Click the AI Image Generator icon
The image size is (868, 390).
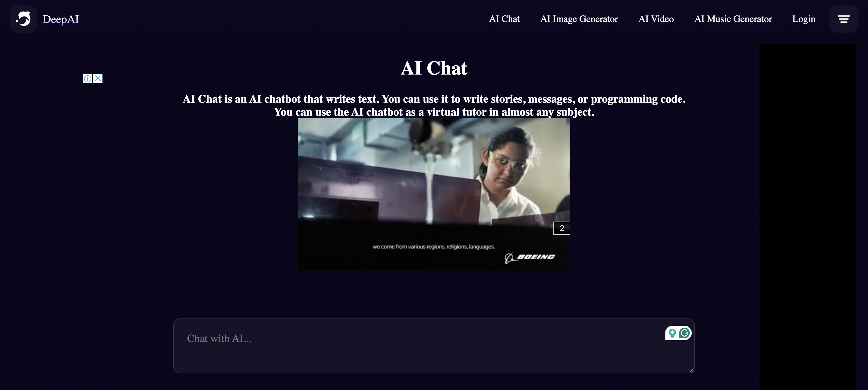click(x=579, y=19)
